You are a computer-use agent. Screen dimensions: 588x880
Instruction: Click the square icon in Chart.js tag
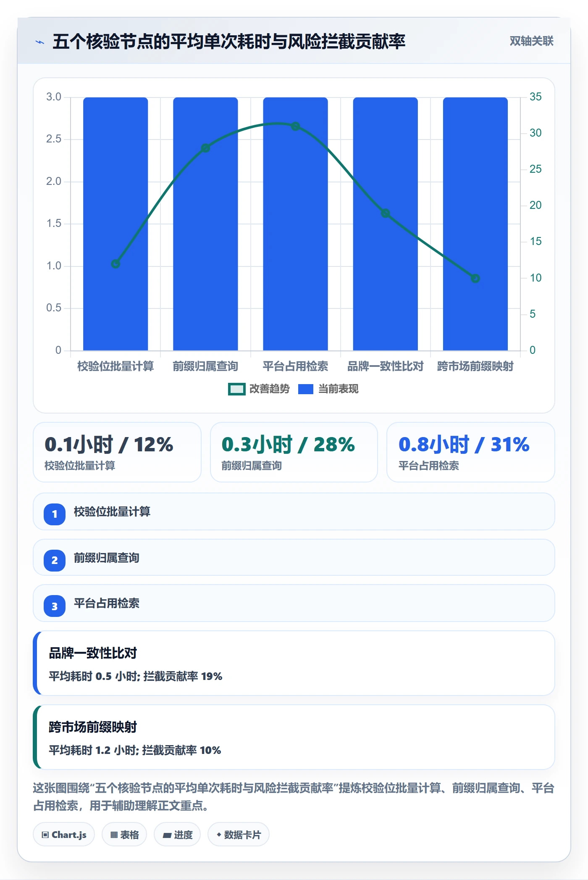pyautogui.click(x=45, y=835)
